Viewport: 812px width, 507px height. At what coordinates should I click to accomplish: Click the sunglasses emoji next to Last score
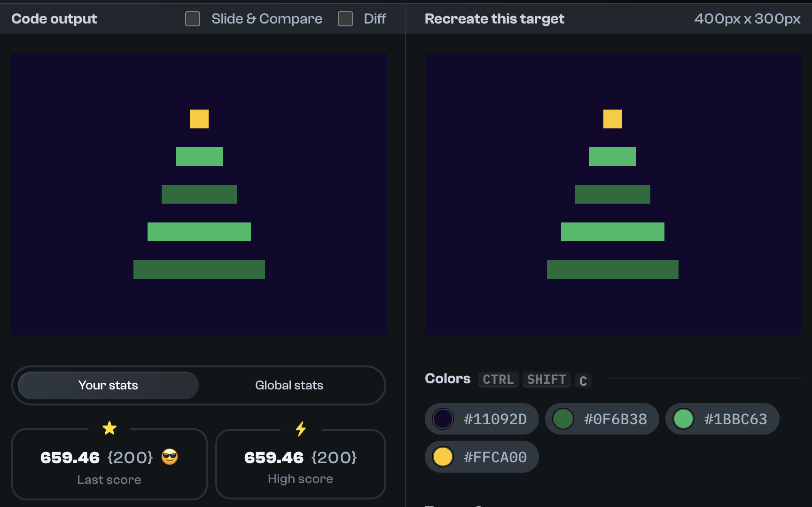170,457
